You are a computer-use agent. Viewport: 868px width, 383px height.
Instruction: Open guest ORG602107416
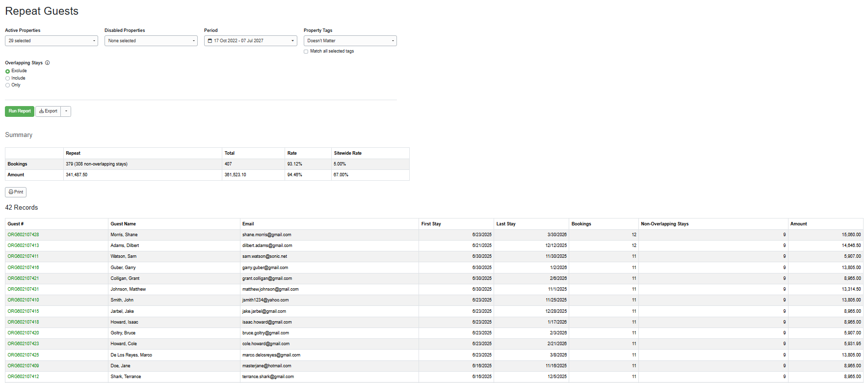(x=23, y=268)
